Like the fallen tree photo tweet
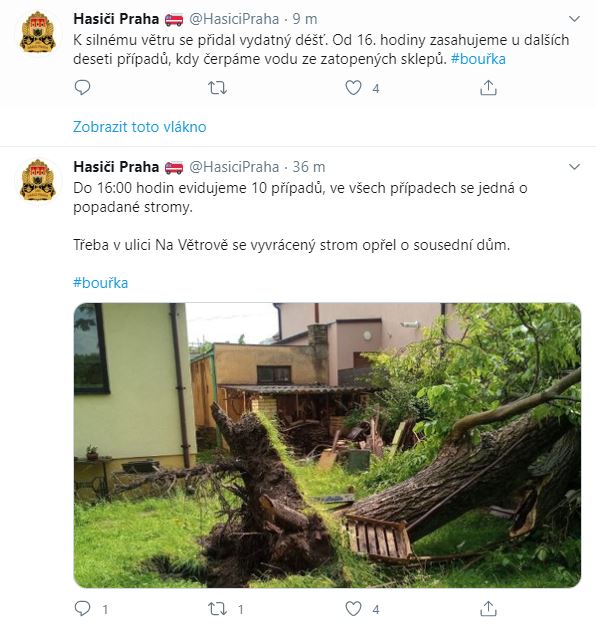Viewport: 596px width, 625px height. [353, 608]
